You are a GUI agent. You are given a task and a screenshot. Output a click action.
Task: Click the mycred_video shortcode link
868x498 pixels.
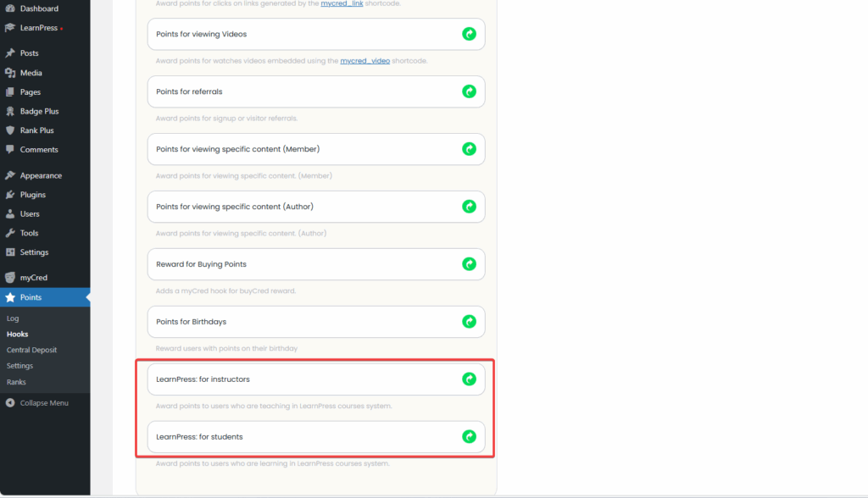pyautogui.click(x=364, y=61)
